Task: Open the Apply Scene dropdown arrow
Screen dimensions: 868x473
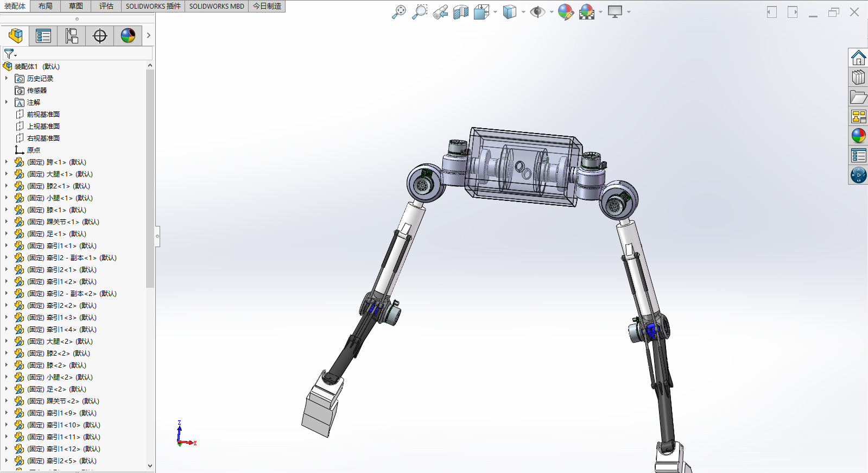Action: (x=600, y=12)
